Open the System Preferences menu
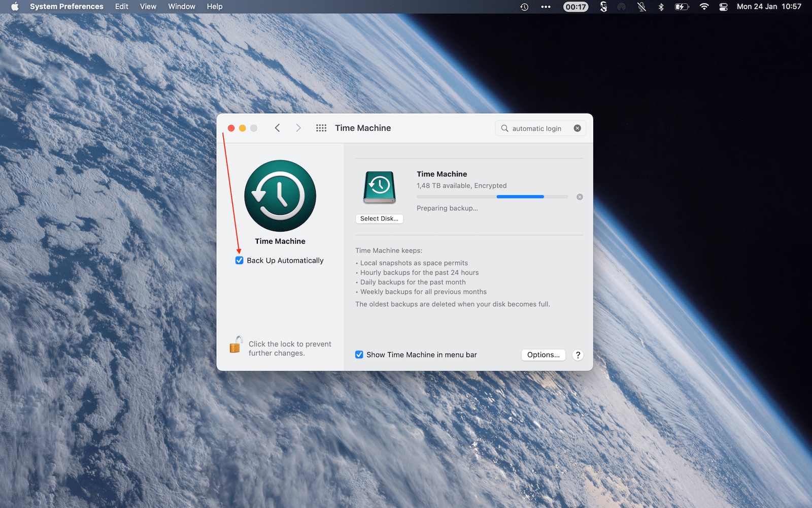 66,7
